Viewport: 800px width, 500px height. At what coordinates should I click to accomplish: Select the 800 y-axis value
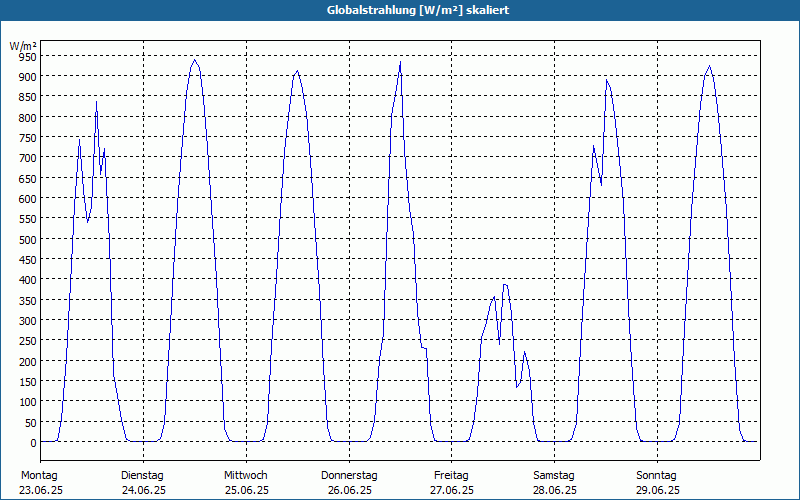[28, 117]
